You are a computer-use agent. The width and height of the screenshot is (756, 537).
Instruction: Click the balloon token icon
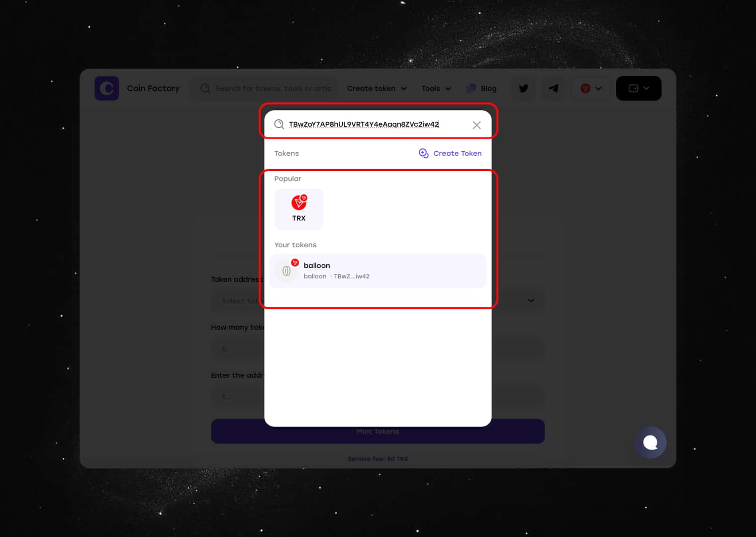(x=286, y=270)
